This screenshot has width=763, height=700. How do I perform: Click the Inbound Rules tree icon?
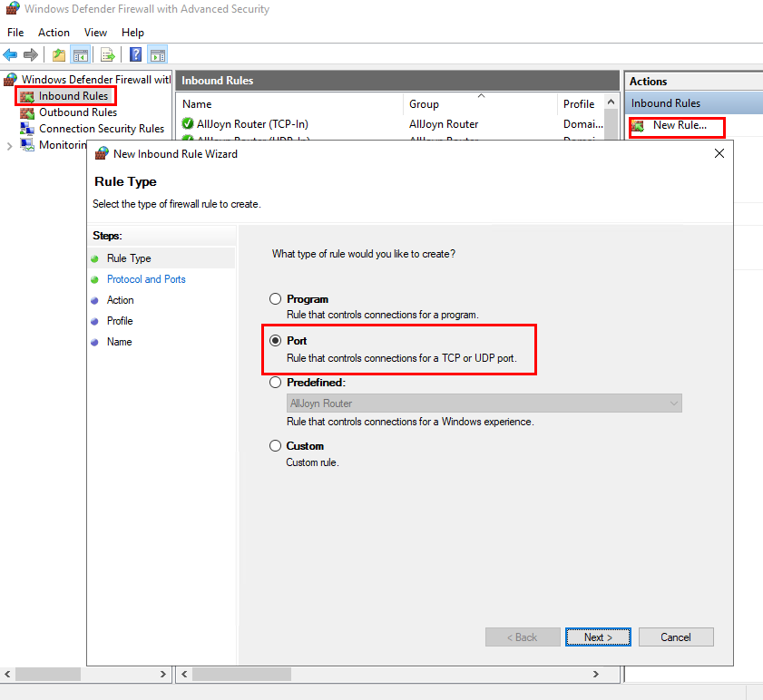[26, 96]
